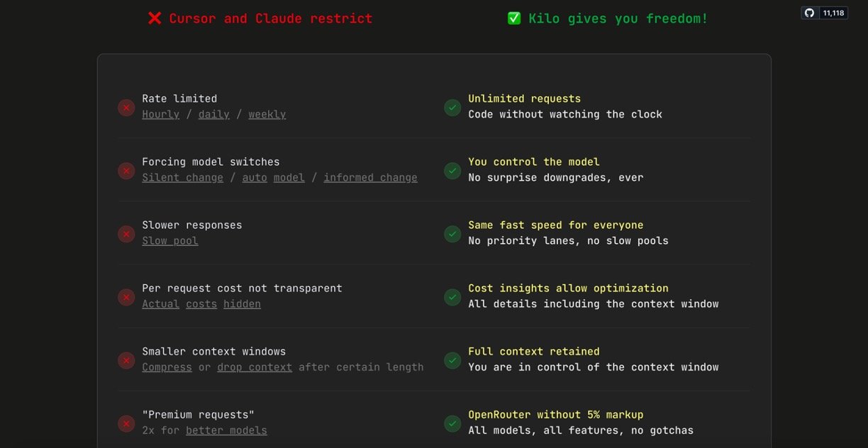Open the drop context link

point(255,366)
